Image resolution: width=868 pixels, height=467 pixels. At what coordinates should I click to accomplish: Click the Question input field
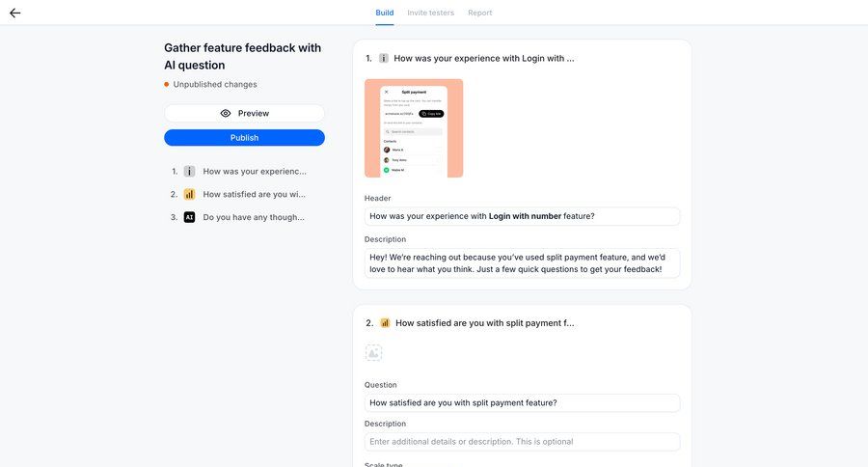[x=522, y=402]
